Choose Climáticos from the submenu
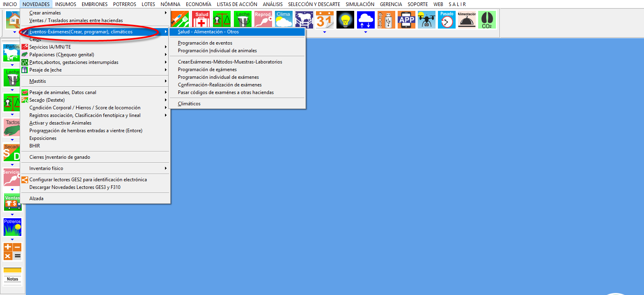The image size is (644, 295). (189, 104)
